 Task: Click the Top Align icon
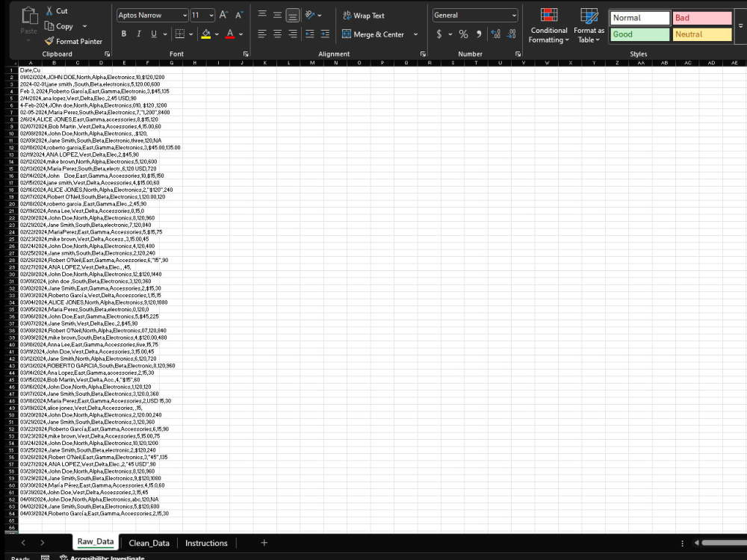(x=262, y=15)
